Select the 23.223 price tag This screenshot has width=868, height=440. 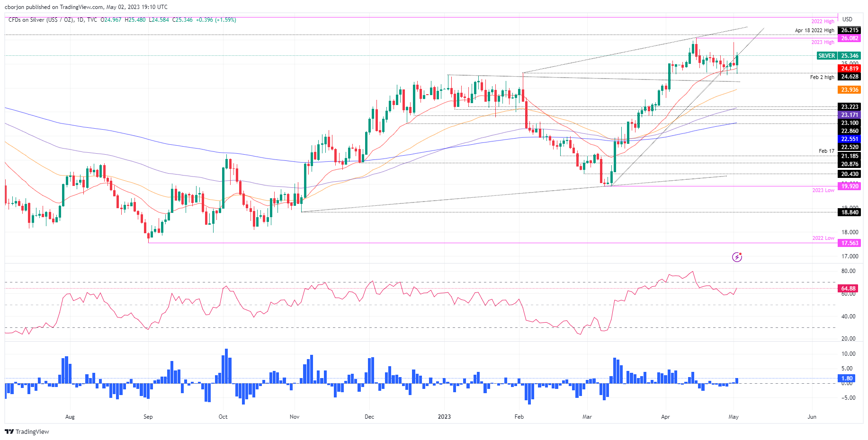pos(850,107)
